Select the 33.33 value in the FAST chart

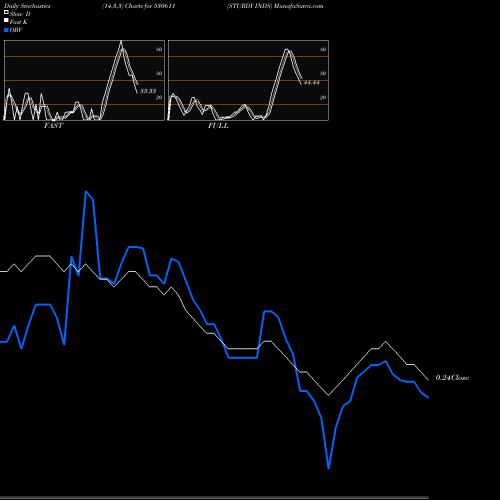click(148, 91)
